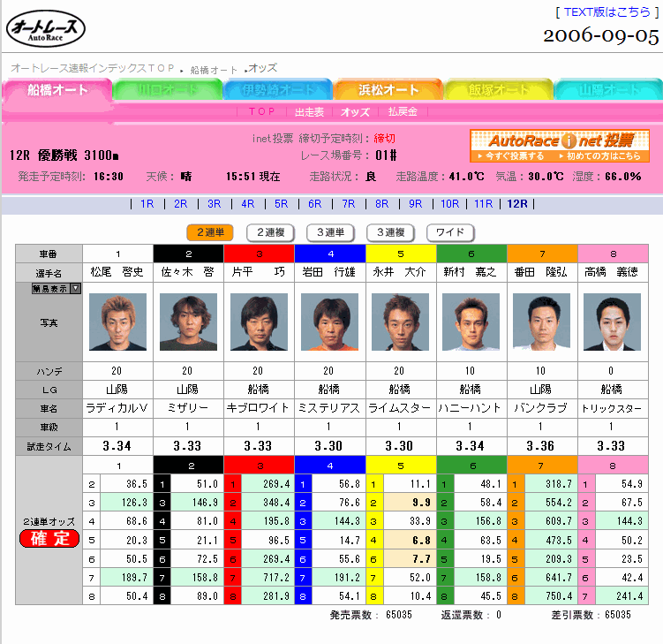Click photo of rider 新村 嘉之

tap(471, 322)
